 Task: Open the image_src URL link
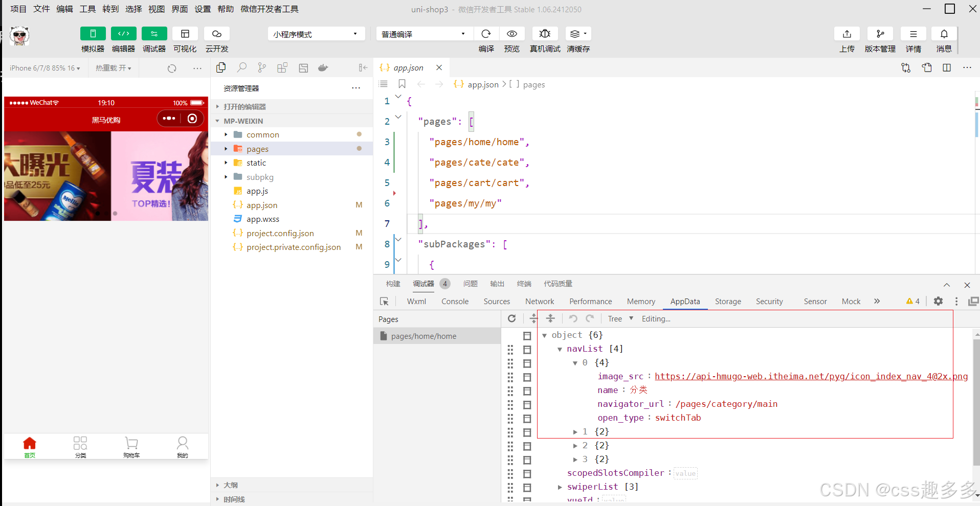[x=811, y=376]
